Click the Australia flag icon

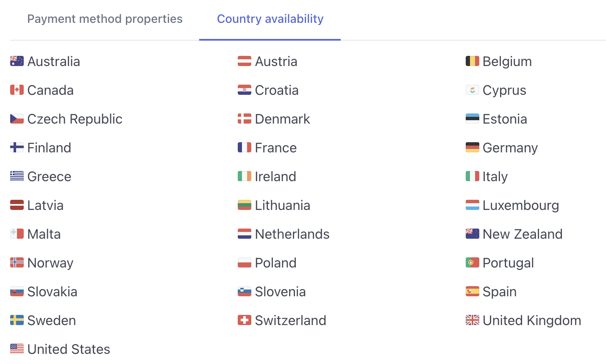click(x=17, y=61)
